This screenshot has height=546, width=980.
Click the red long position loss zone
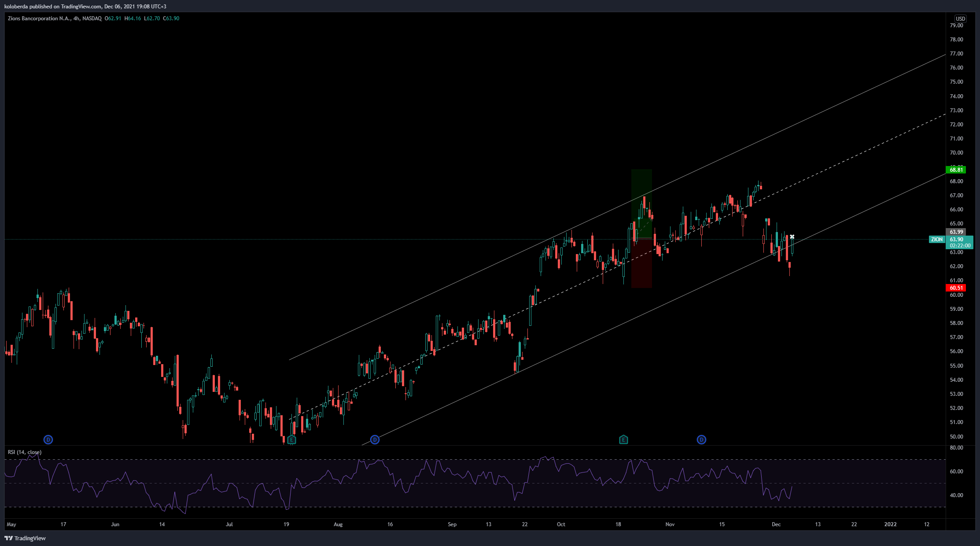(641, 263)
